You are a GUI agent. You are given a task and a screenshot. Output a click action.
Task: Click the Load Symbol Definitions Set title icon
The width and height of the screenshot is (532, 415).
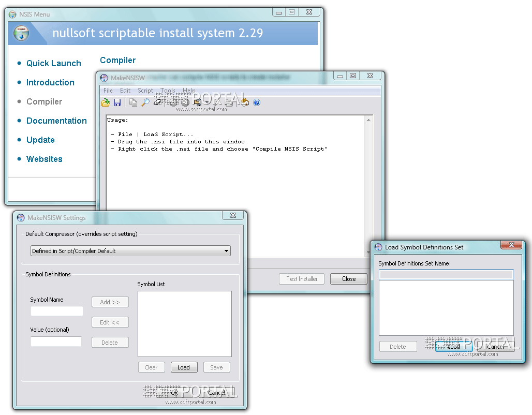[378, 247]
